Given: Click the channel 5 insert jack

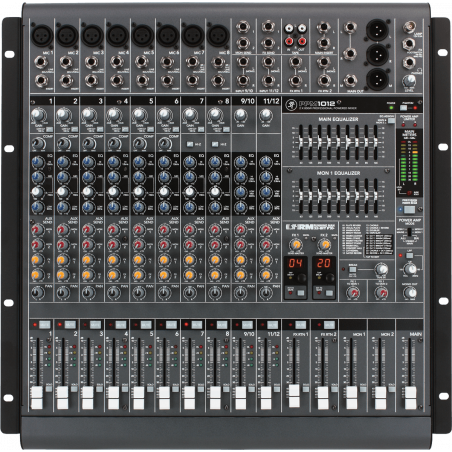Looking at the screenshot, I should tap(142, 80).
